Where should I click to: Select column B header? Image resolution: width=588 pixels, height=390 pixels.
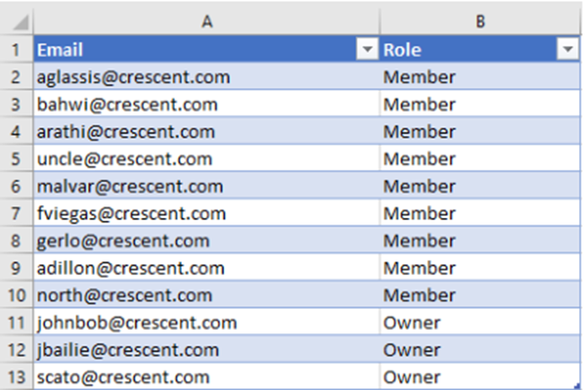point(480,21)
